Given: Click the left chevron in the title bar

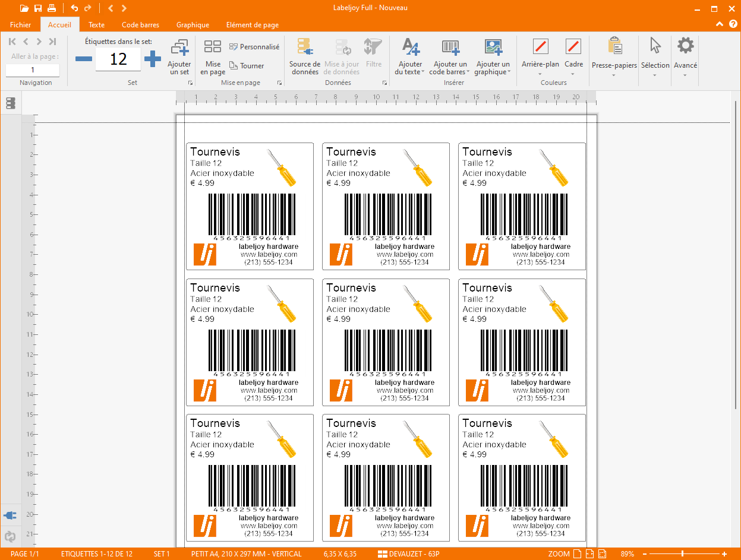Looking at the screenshot, I should (x=111, y=8).
